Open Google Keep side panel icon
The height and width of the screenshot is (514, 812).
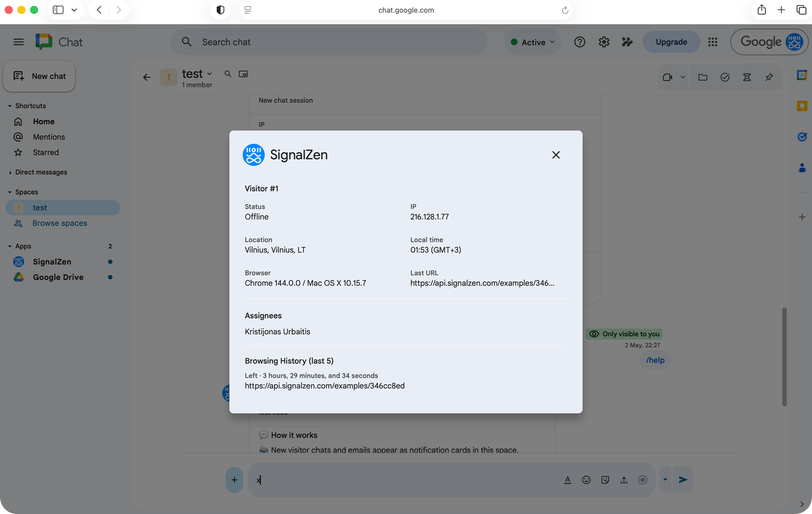pyautogui.click(x=801, y=106)
